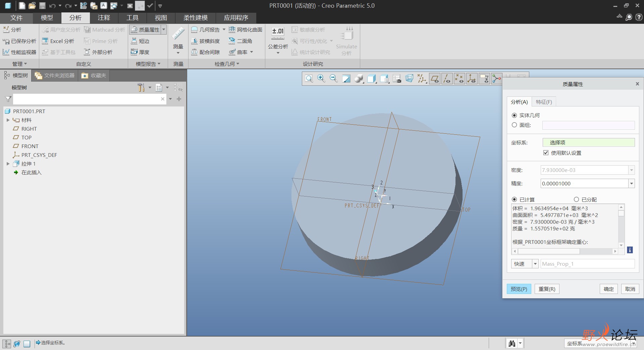Expand the Manage (管理) group dropdown

coord(19,64)
